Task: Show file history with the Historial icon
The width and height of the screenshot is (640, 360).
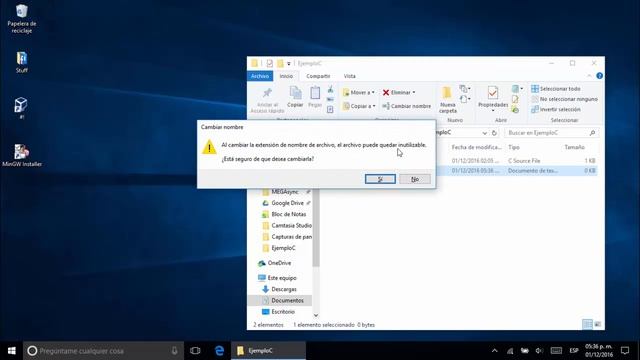Action: pos(515,109)
